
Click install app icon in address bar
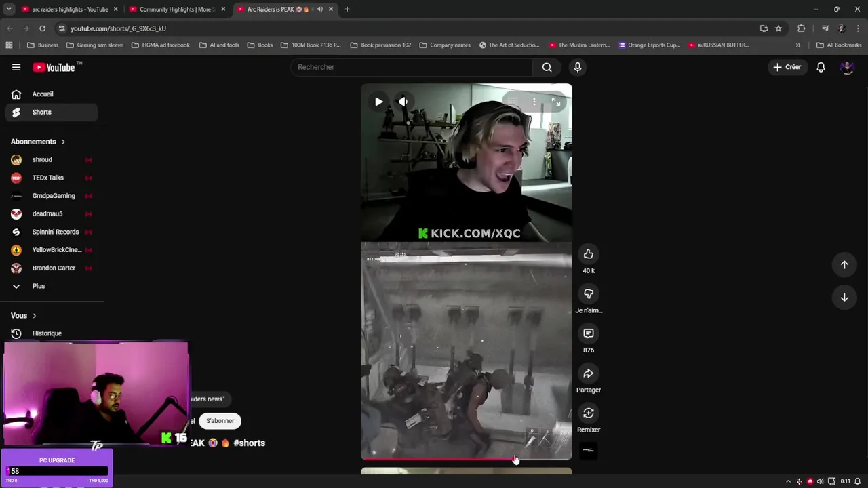(764, 28)
